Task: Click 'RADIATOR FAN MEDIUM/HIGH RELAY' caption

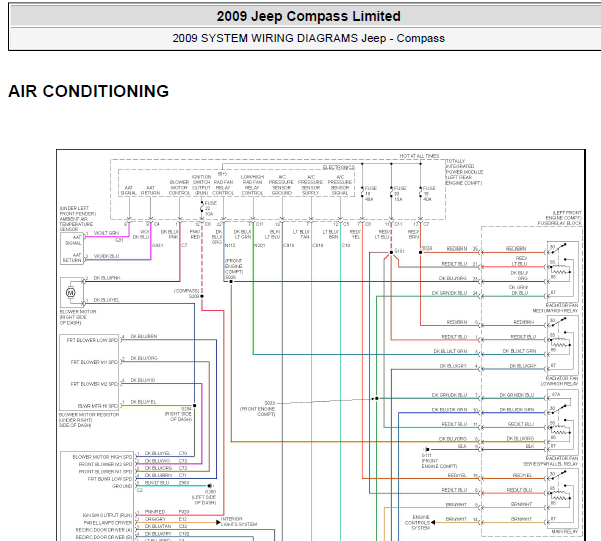Action: point(555,308)
